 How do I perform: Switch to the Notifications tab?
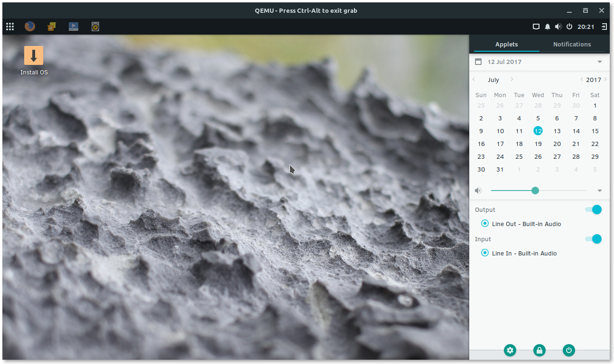[x=572, y=44]
